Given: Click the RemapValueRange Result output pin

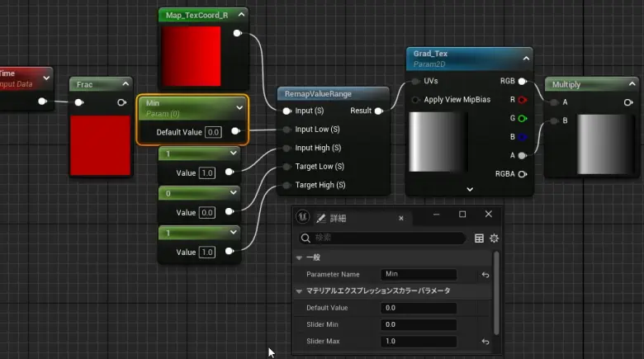Looking at the screenshot, I should click(379, 111).
